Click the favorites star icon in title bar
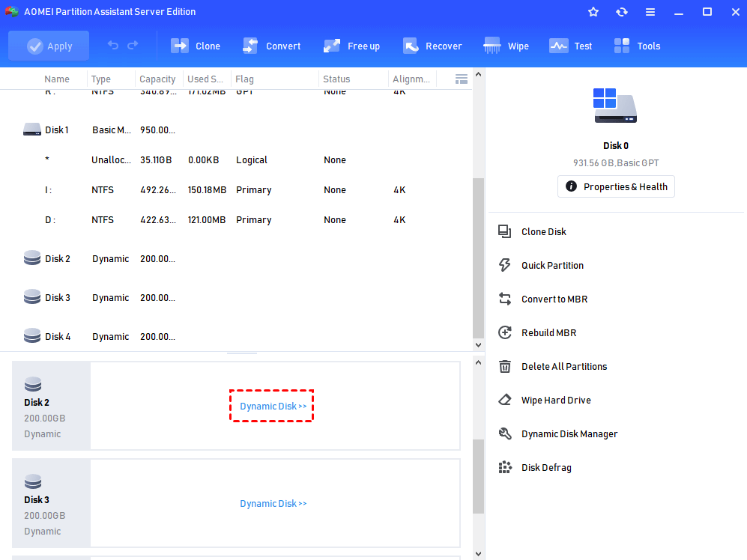The image size is (747, 560). [x=593, y=12]
